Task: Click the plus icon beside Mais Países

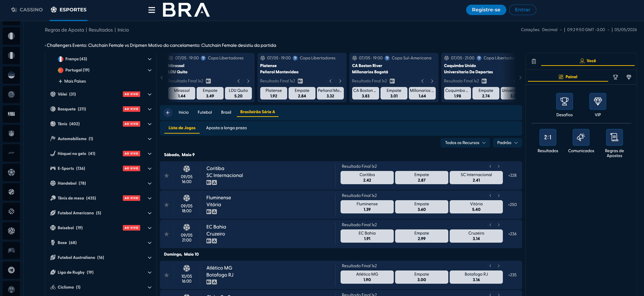Action: click(x=60, y=81)
